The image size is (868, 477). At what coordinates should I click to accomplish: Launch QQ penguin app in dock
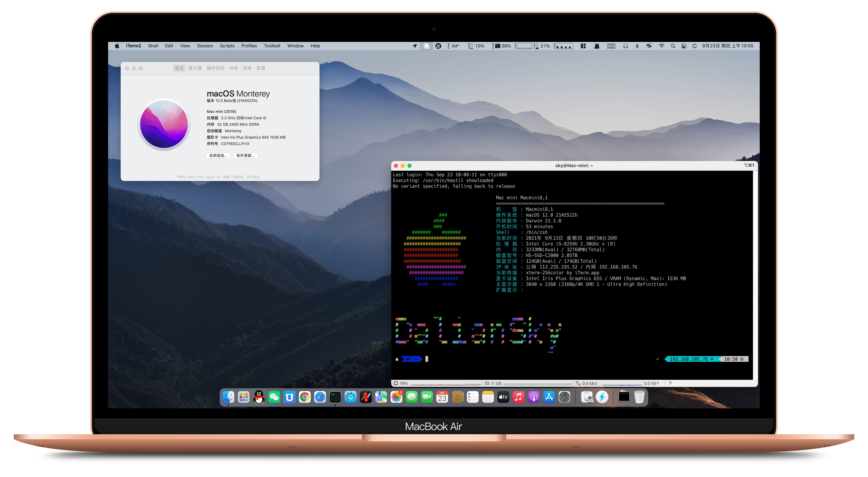pos(259,397)
